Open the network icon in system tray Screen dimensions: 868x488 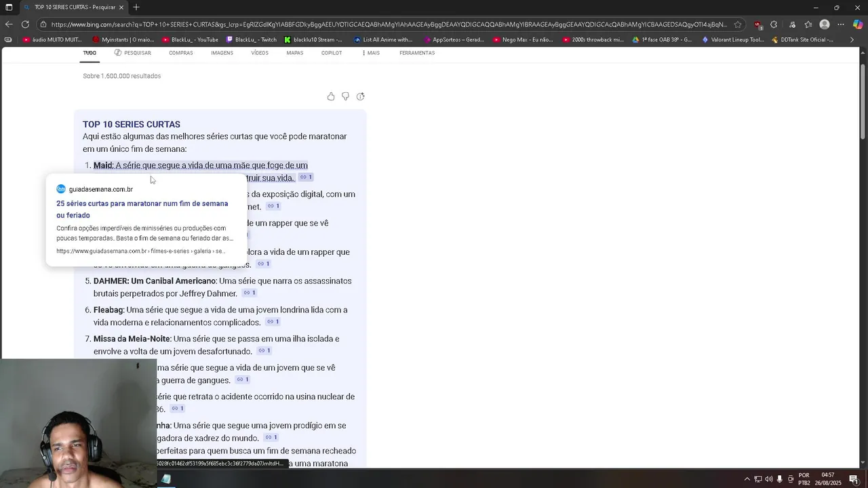click(x=758, y=479)
